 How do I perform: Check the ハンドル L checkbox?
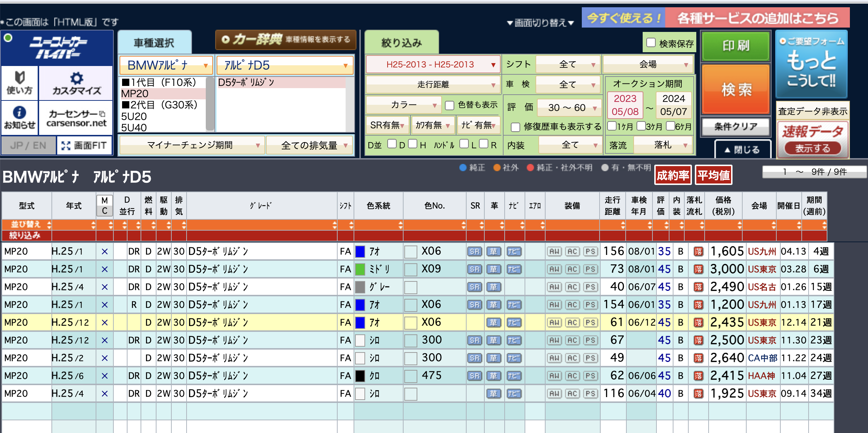(464, 144)
